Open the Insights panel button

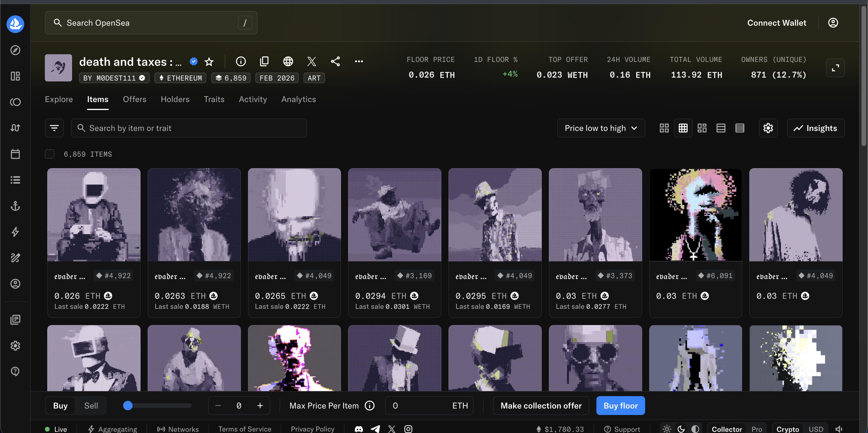tap(815, 128)
